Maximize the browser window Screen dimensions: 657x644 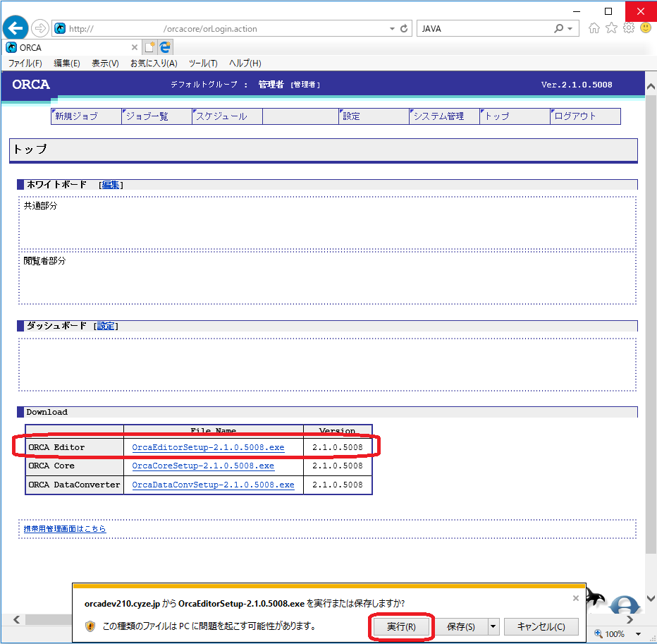(x=608, y=11)
